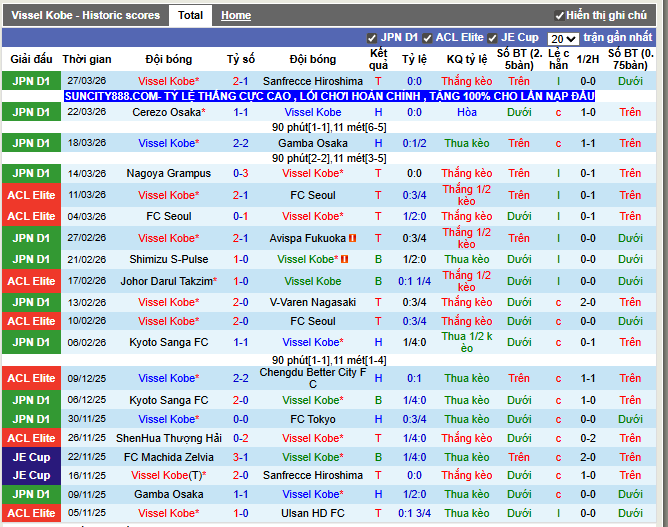The image size is (668, 527).
Task: Click the 2-2 score of the Chengdu Better City match
Action: pos(240,378)
